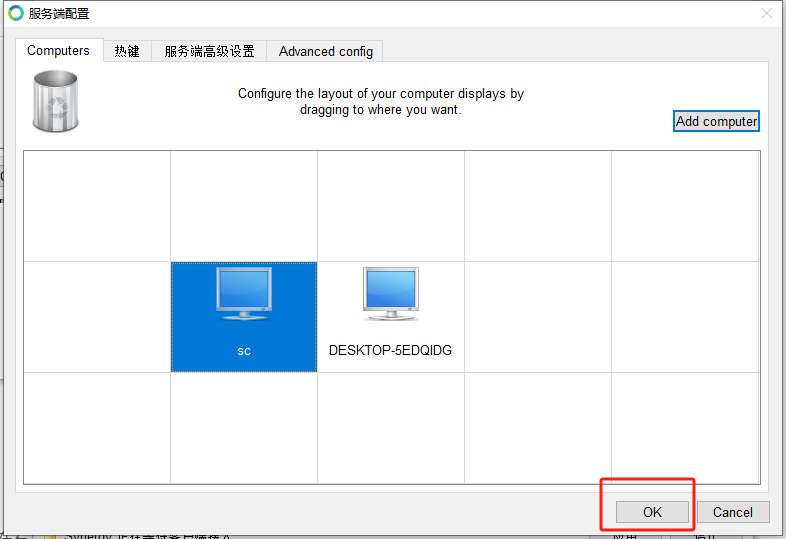Click the empty grid cell above sc
Image resolution: width=786 pixels, height=539 pixels.
click(244, 206)
